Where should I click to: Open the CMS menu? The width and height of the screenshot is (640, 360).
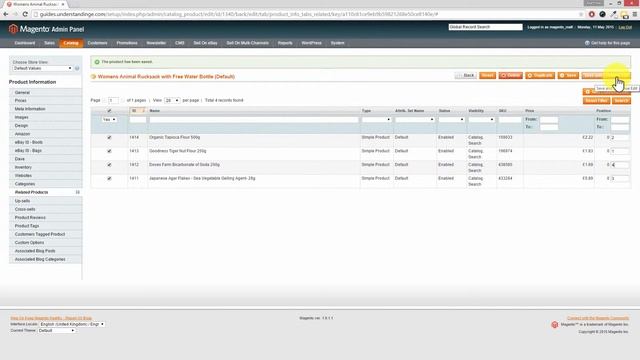tap(180, 43)
